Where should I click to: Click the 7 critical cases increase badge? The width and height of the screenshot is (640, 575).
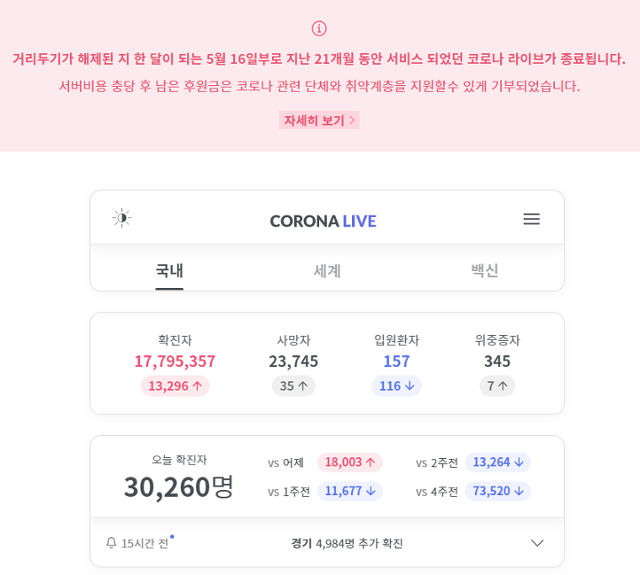tap(497, 386)
